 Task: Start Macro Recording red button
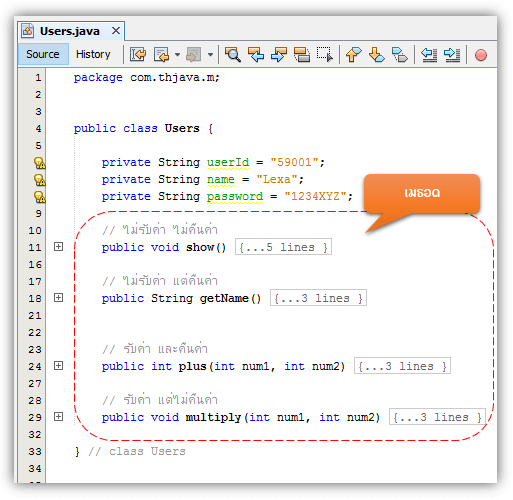(x=481, y=55)
